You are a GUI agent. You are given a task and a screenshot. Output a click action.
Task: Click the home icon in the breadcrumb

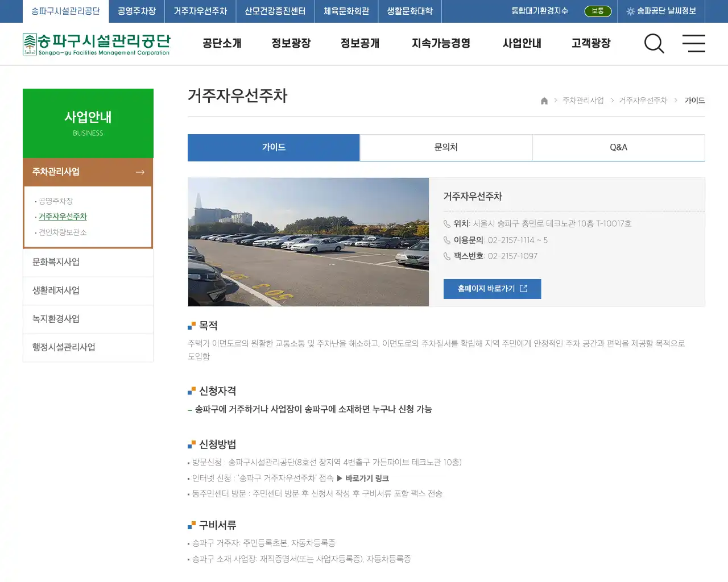544,101
